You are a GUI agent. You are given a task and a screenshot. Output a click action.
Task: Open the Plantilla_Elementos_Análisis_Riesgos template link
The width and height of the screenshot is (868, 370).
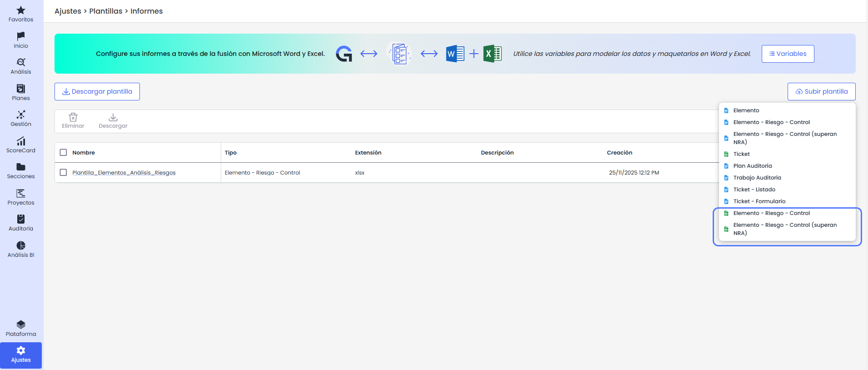(x=124, y=173)
